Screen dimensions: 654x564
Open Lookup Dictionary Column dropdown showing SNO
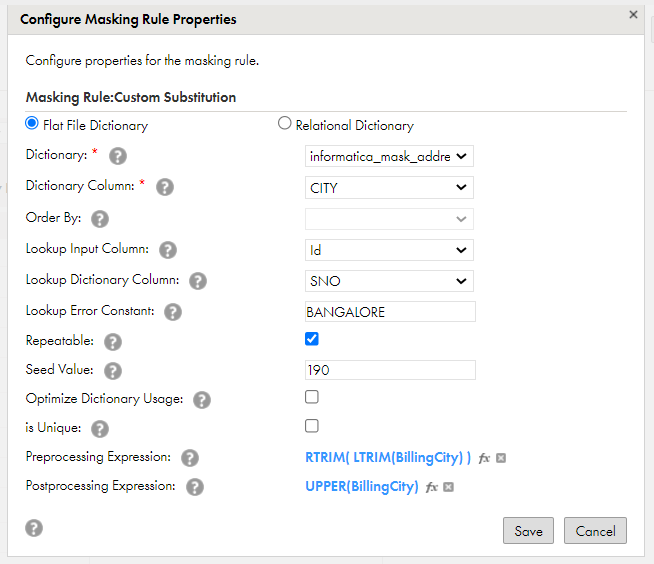click(389, 281)
